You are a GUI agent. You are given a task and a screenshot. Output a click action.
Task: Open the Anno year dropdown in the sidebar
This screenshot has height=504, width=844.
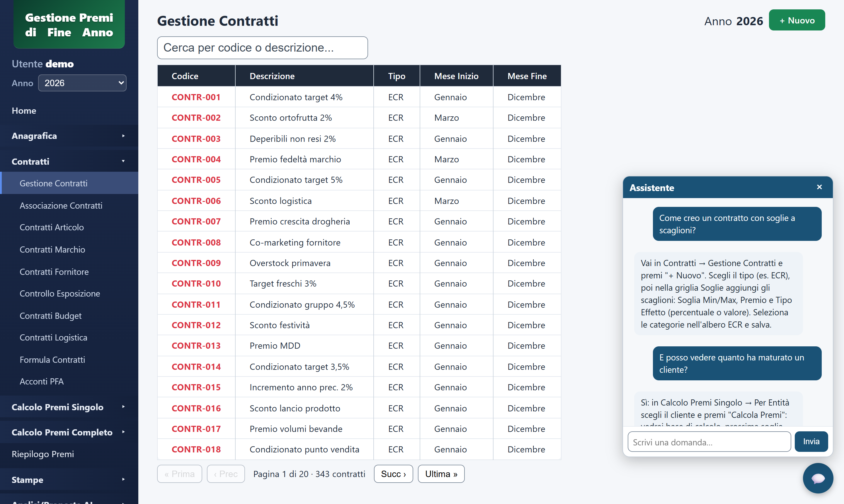pos(82,83)
